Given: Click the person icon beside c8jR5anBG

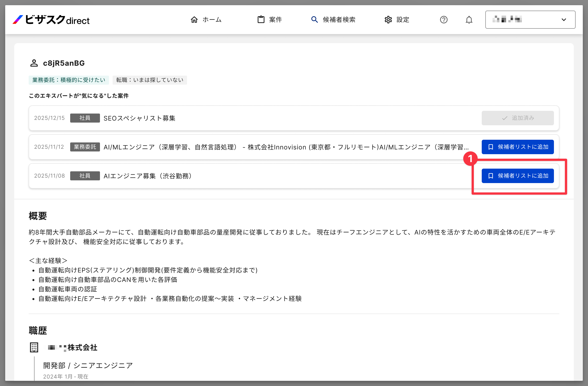Looking at the screenshot, I should [x=34, y=63].
